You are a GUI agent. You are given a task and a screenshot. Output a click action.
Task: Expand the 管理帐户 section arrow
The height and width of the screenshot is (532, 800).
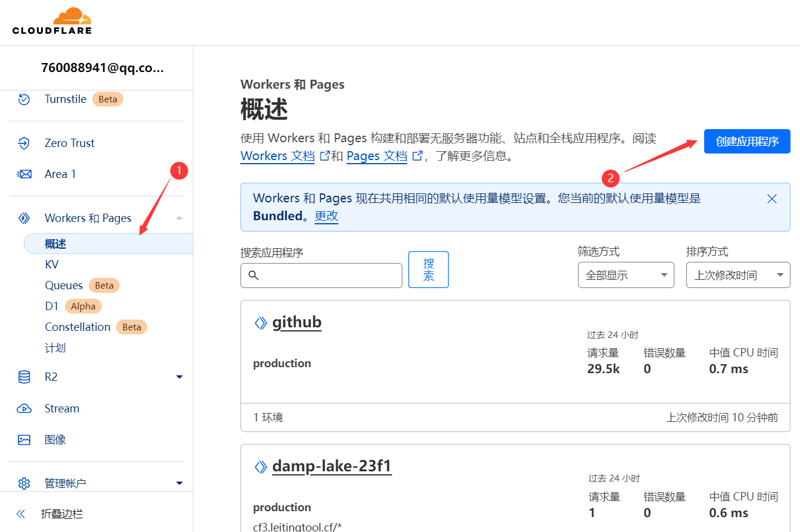coord(179,483)
